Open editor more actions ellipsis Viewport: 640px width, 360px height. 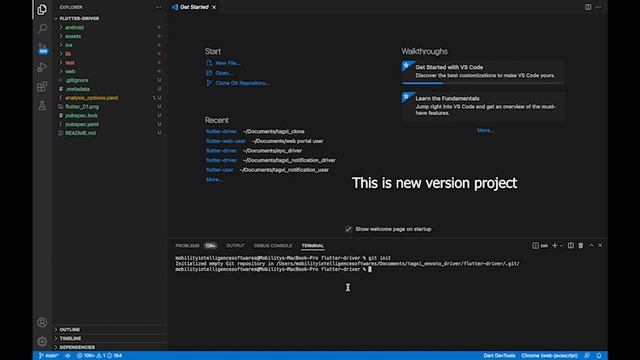click(x=598, y=7)
